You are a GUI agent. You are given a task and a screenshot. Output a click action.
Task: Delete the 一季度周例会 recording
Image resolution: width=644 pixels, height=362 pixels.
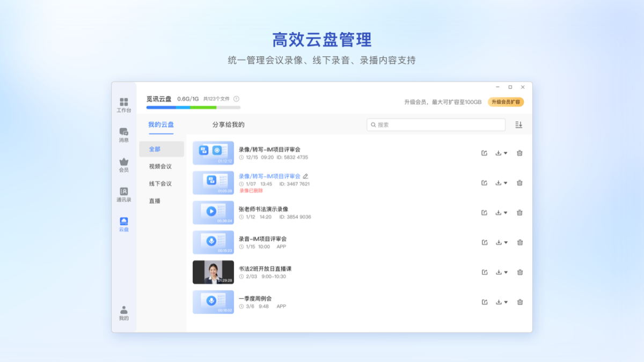[x=519, y=302]
